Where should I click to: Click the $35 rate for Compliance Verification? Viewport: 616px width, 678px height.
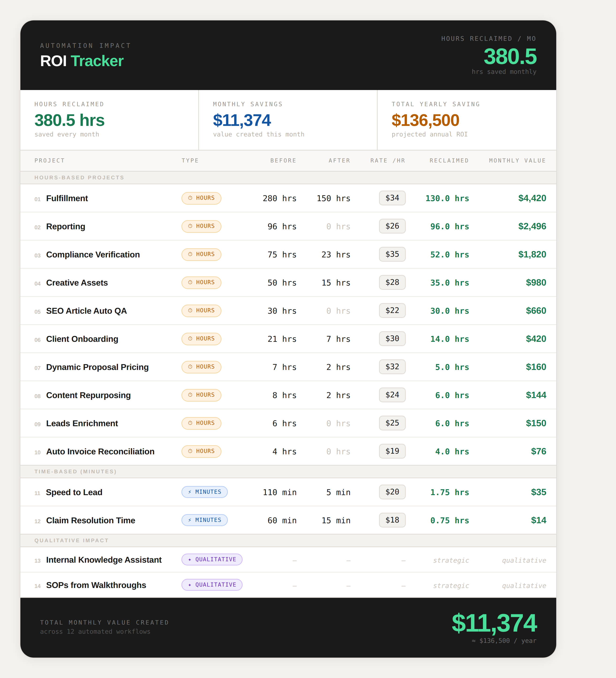pyautogui.click(x=392, y=255)
